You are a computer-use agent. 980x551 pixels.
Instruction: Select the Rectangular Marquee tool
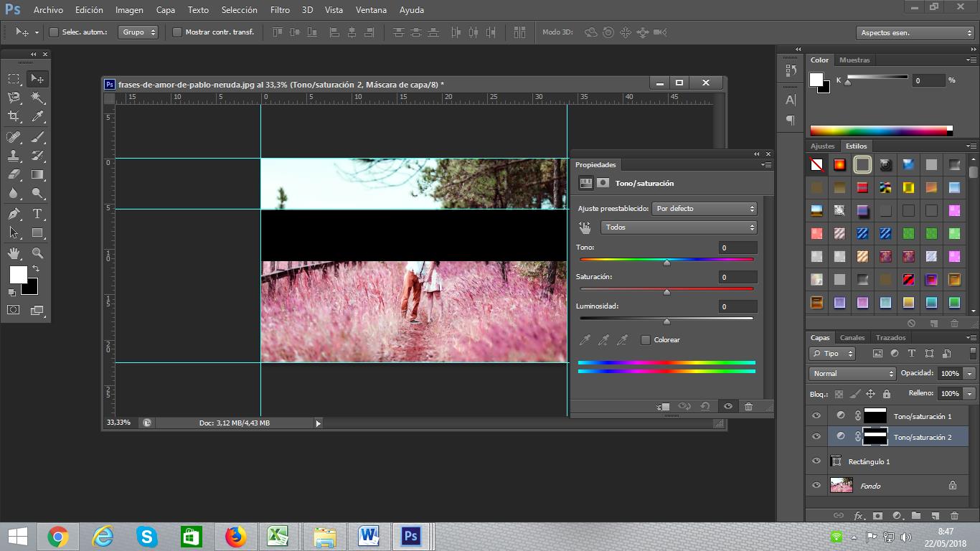click(x=14, y=78)
